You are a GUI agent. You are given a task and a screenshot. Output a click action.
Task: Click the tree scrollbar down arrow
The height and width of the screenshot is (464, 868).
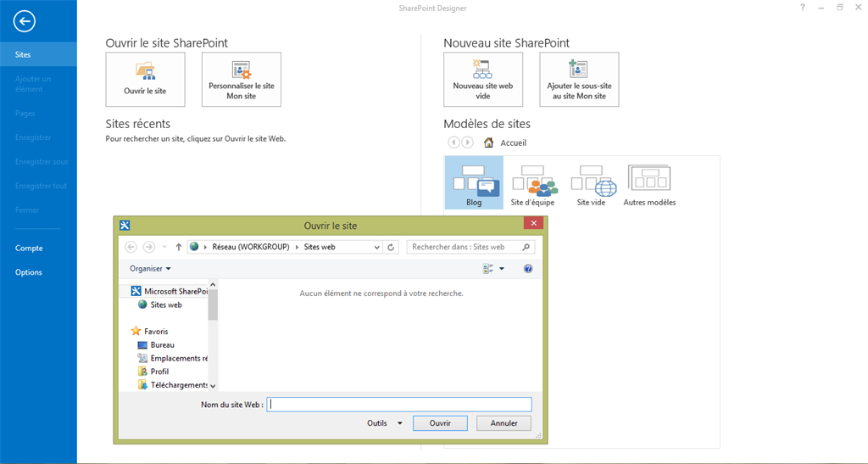(213, 386)
